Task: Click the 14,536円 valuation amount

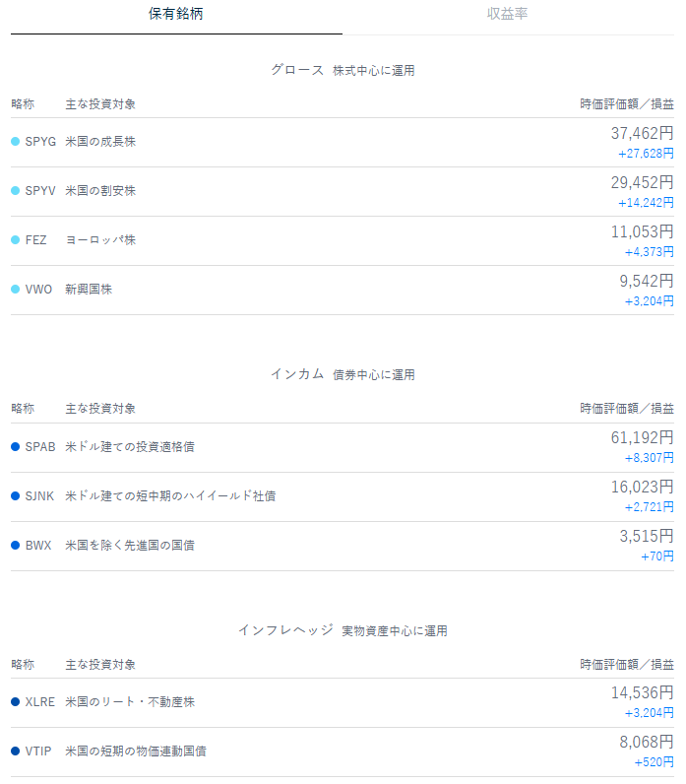Action: 642,693
